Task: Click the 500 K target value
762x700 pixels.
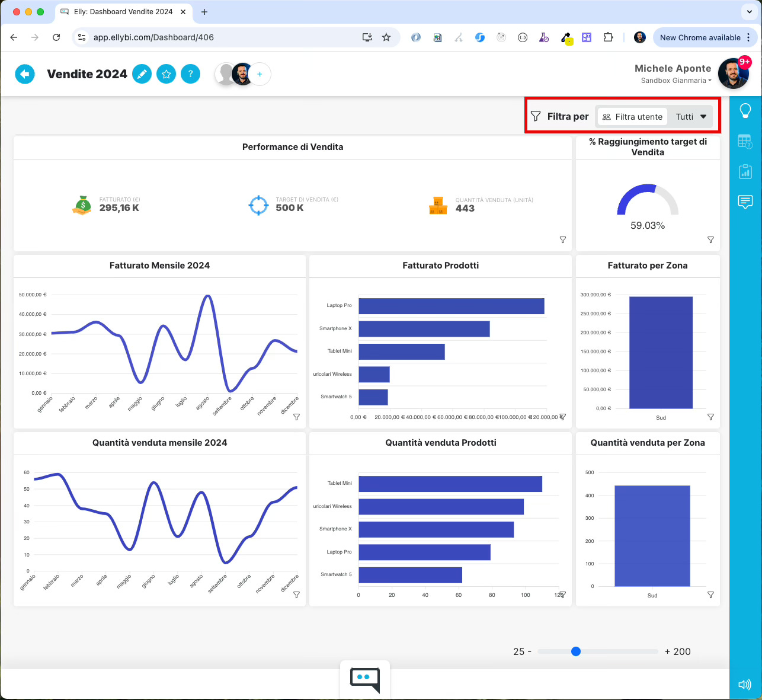Action: [290, 208]
